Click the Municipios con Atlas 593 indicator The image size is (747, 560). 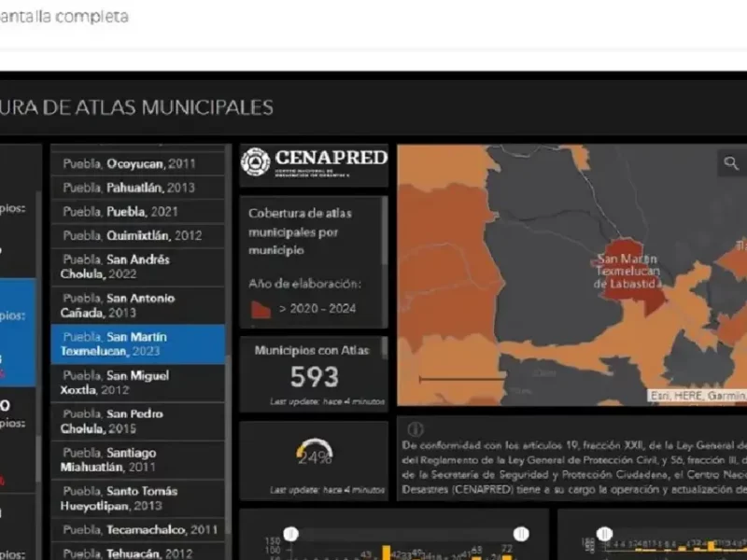314,374
